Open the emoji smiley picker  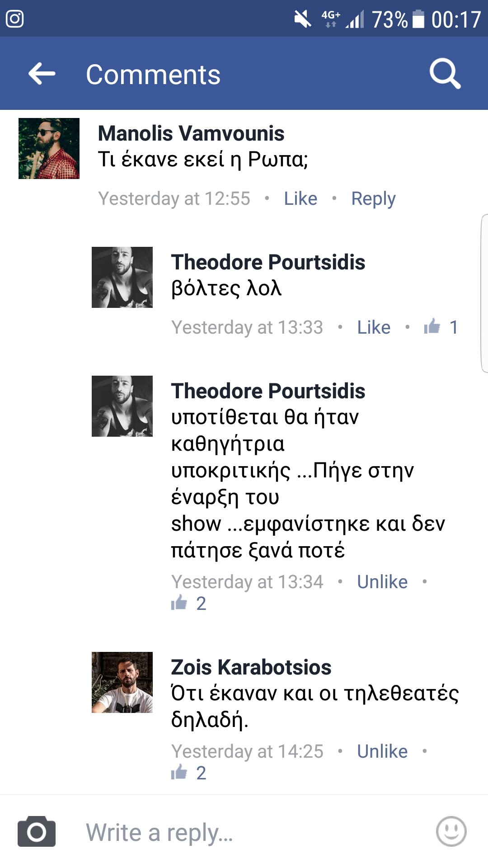point(451,831)
